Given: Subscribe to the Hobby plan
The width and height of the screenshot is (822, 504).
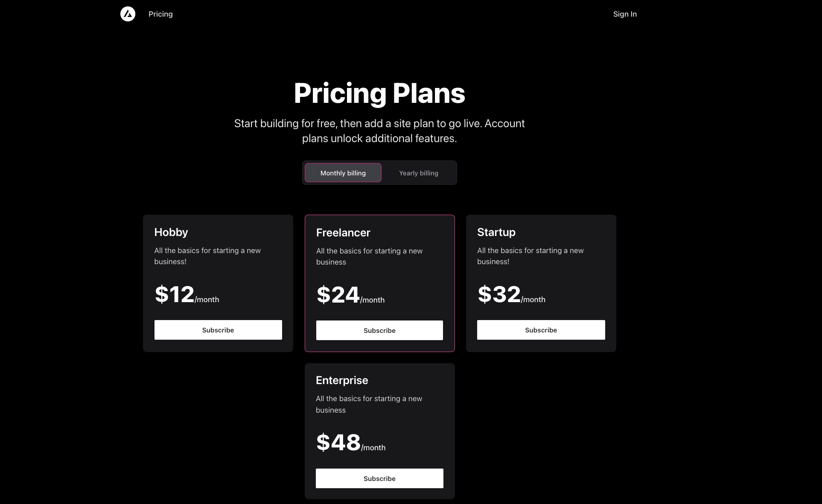Looking at the screenshot, I should [x=218, y=330].
